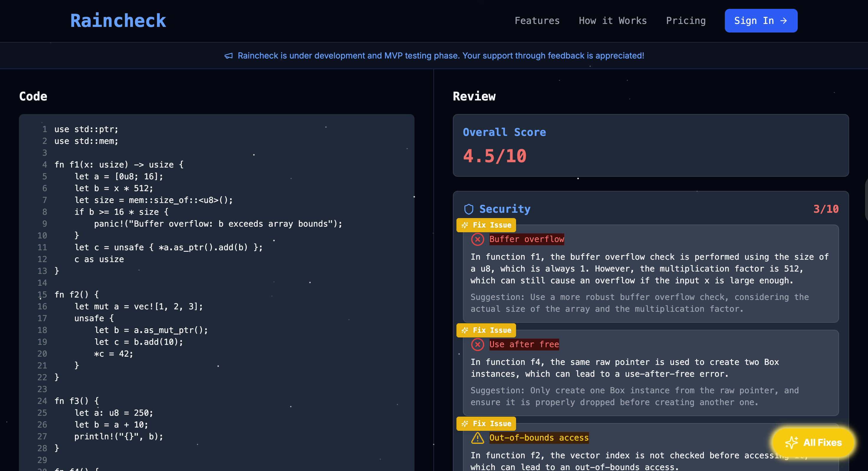The width and height of the screenshot is (868, 471).
Task: Click code line 'fn f2() {'
Action: point(77,295)
